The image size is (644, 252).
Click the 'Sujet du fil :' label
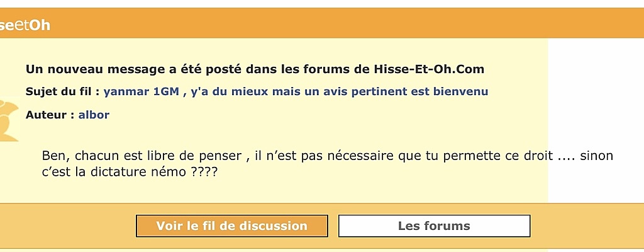63,91
